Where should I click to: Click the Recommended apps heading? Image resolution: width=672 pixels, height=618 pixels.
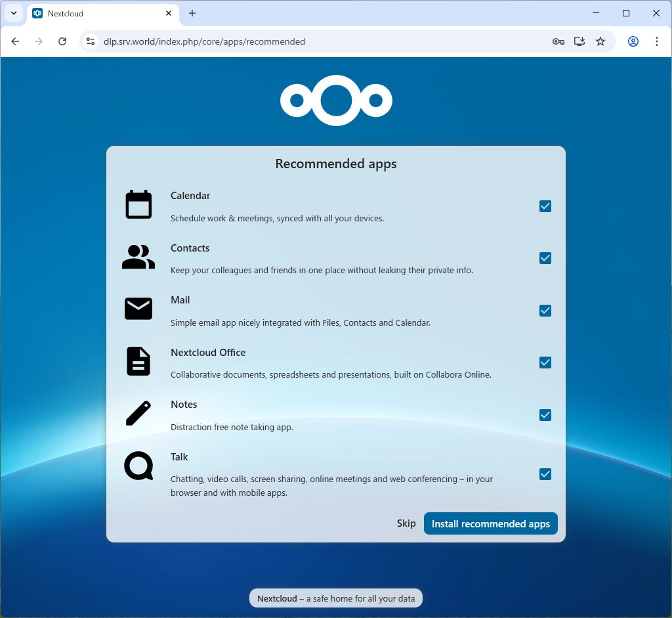click(336, 164)
